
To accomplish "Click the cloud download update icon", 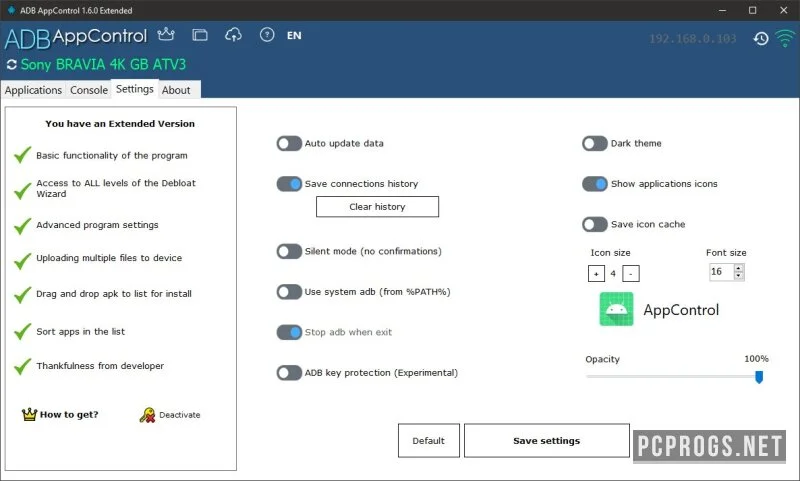I will click(x=233, y=35).
